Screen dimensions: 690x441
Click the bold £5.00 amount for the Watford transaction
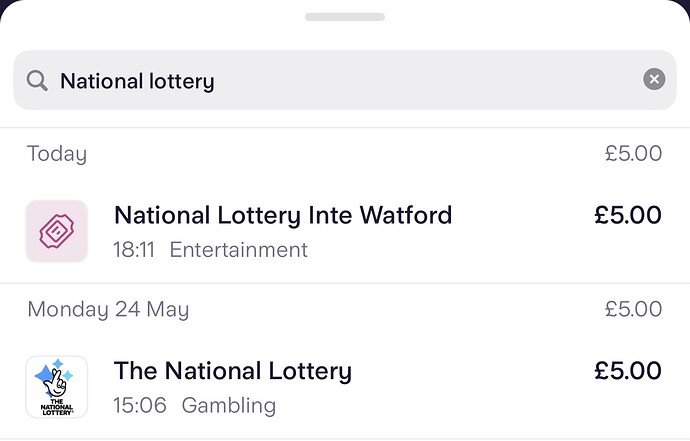tap(627, 215)
